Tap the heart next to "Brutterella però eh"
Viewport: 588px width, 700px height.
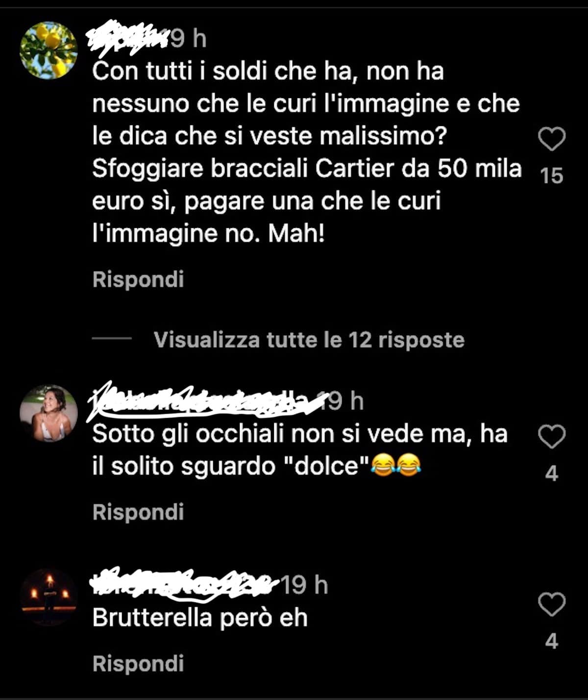click(552, 604)
